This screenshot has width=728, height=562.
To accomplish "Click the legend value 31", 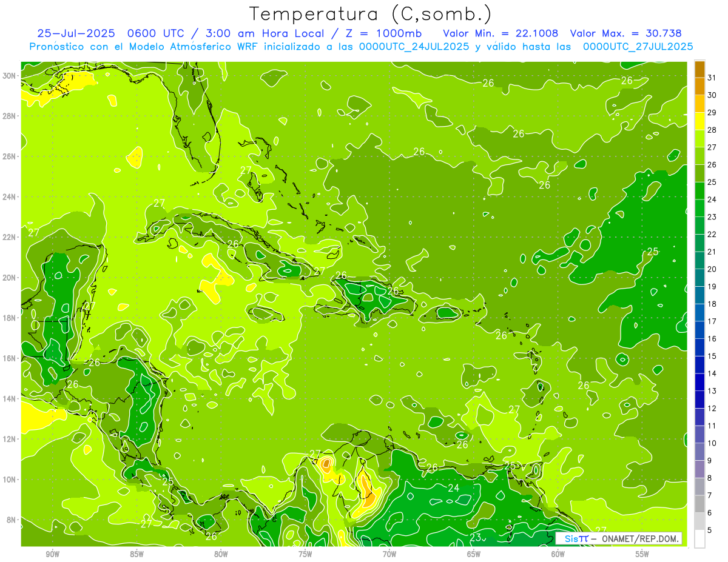I will click(712, 78).
